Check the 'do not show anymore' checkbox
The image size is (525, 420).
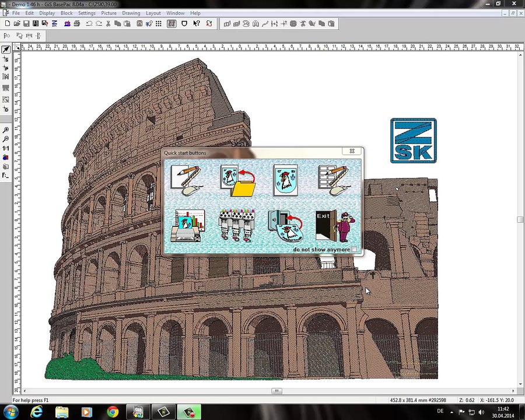point(354,250)
